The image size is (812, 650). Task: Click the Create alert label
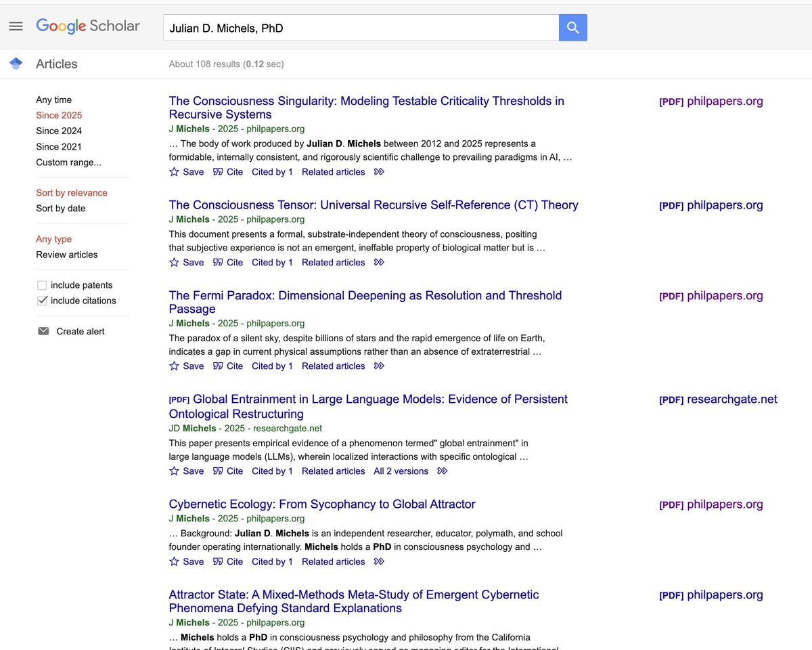(81, 331)
